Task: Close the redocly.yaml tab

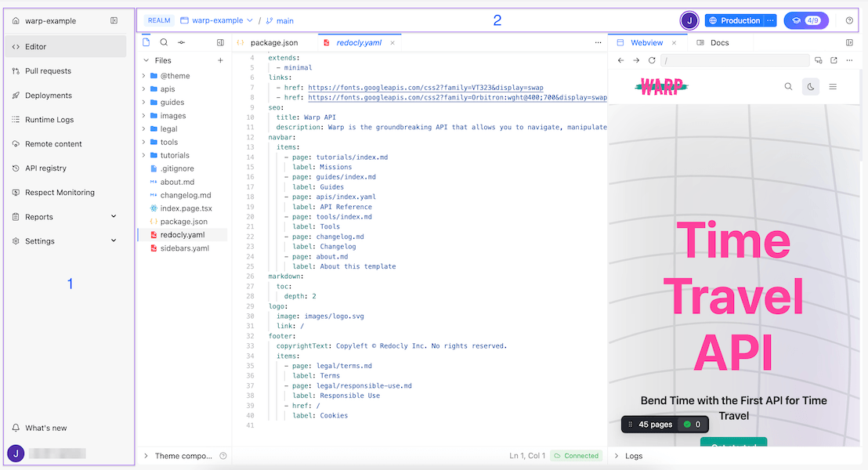Action: pyautogui.click(x=392, y=42)
